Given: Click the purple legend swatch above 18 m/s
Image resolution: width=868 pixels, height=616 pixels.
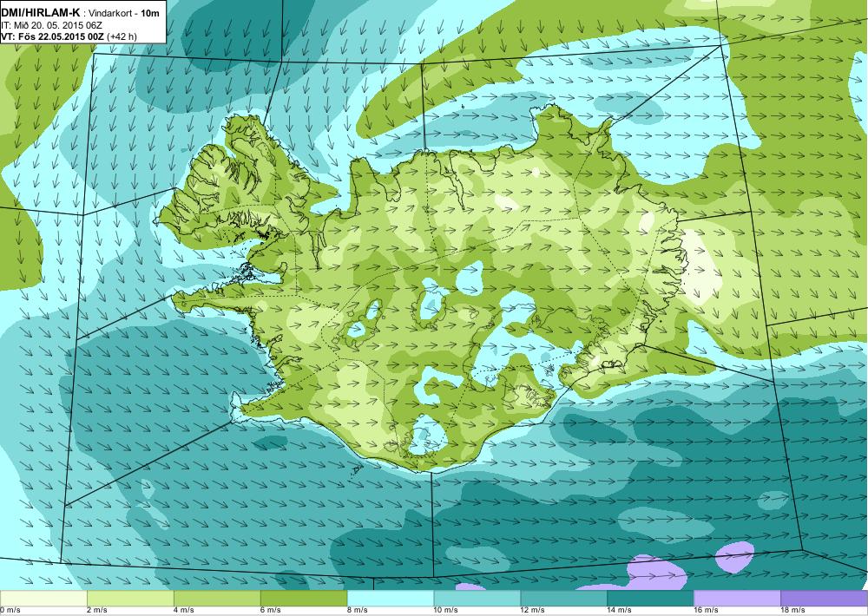Looking at the screenshot, I should (x=825, y=599).
